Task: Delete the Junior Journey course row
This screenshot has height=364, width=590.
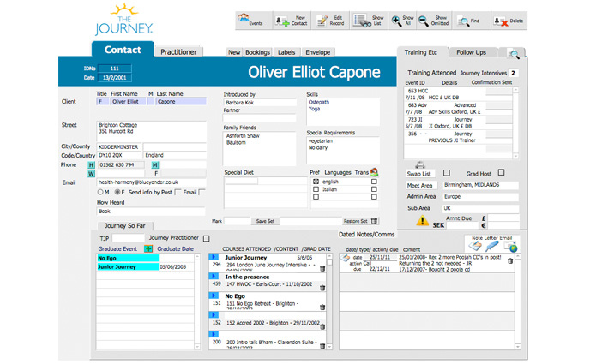Action: (322, 268)
